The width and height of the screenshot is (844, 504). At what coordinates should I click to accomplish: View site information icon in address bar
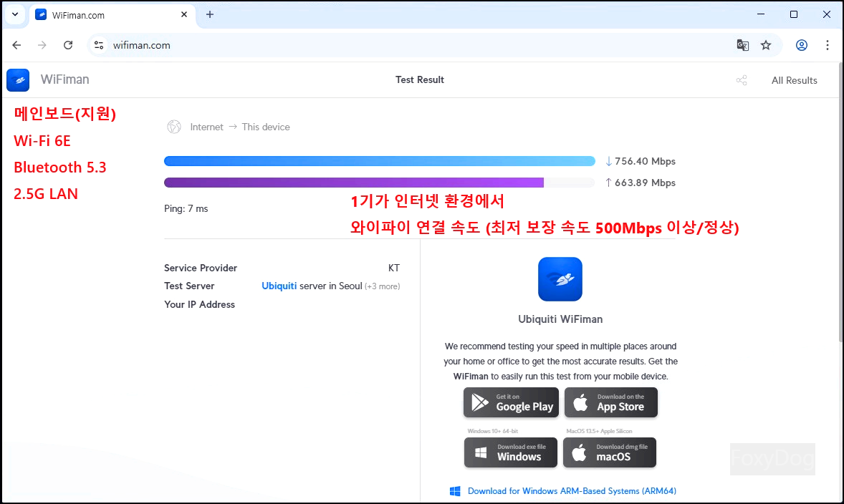[99, 45]
